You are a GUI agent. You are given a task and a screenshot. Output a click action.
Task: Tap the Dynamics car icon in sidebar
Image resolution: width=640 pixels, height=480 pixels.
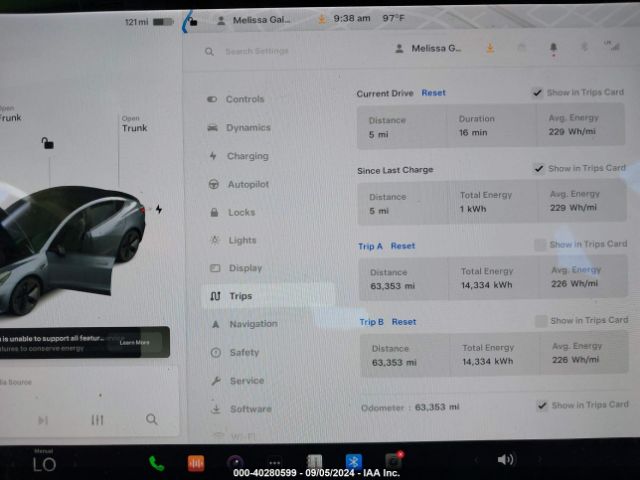(x=212, y=128)
